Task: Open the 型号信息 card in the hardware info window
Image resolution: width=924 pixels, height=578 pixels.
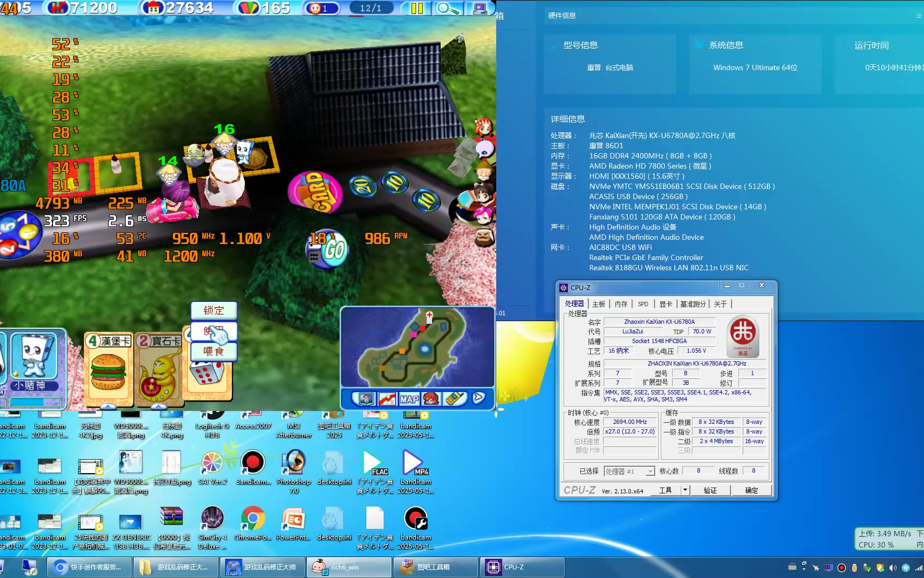Action: click(610, 64)
